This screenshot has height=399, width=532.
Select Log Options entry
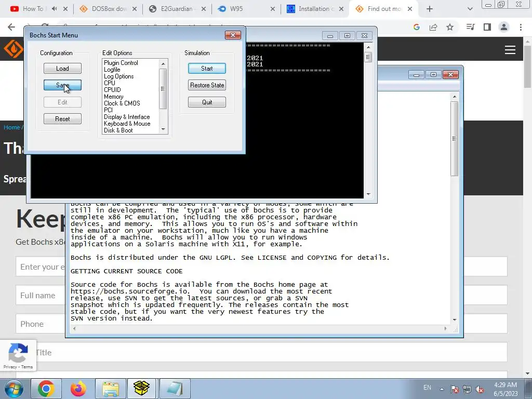(x=119, y=76)
